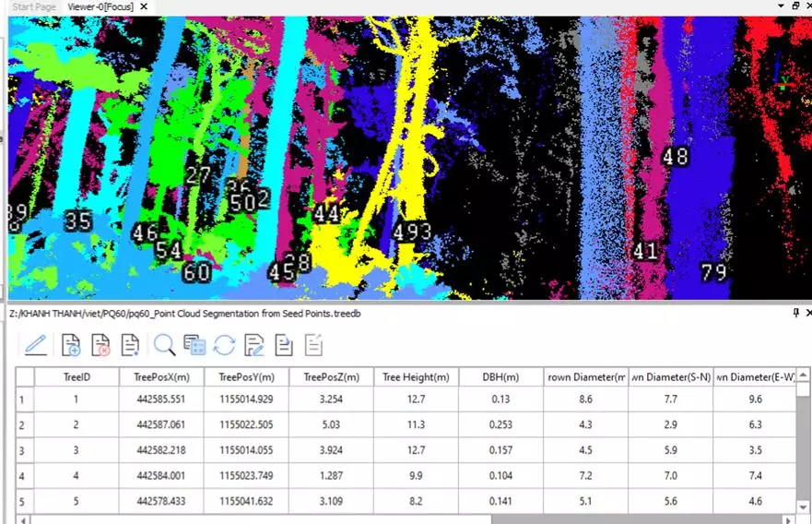The width and height of the screenshot is (812, 524).
Task: Click the circular refresh arrows icon
Action: (x=224, y=345)
